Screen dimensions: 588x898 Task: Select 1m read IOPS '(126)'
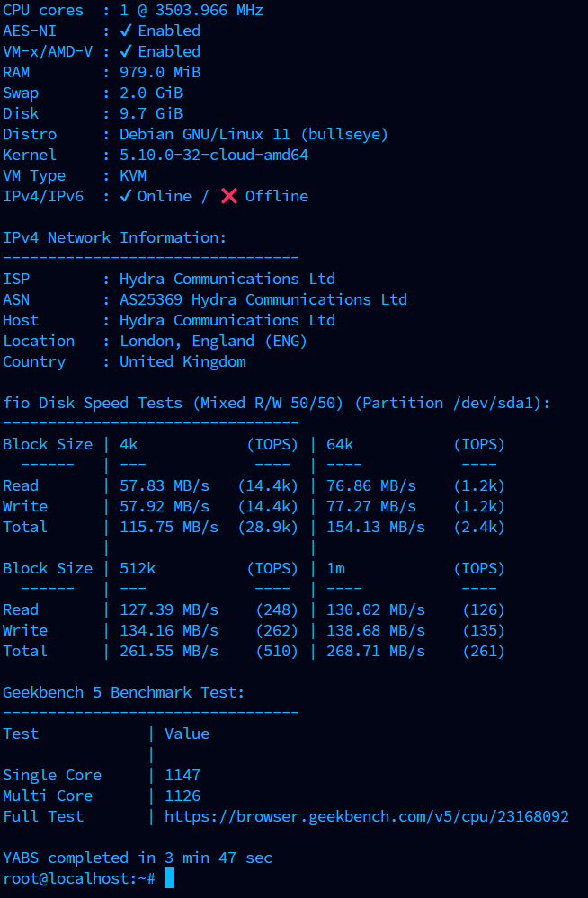(484, 610)
